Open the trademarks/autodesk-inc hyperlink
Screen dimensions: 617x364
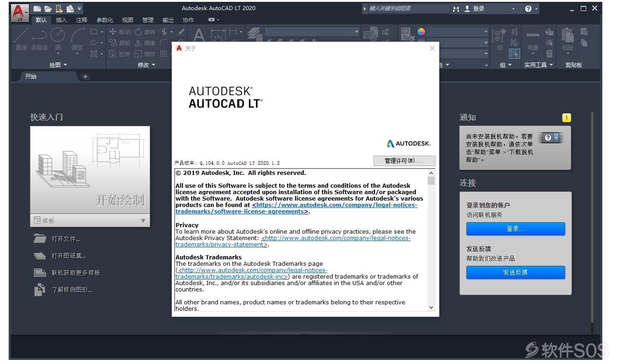tap(252, 274)
